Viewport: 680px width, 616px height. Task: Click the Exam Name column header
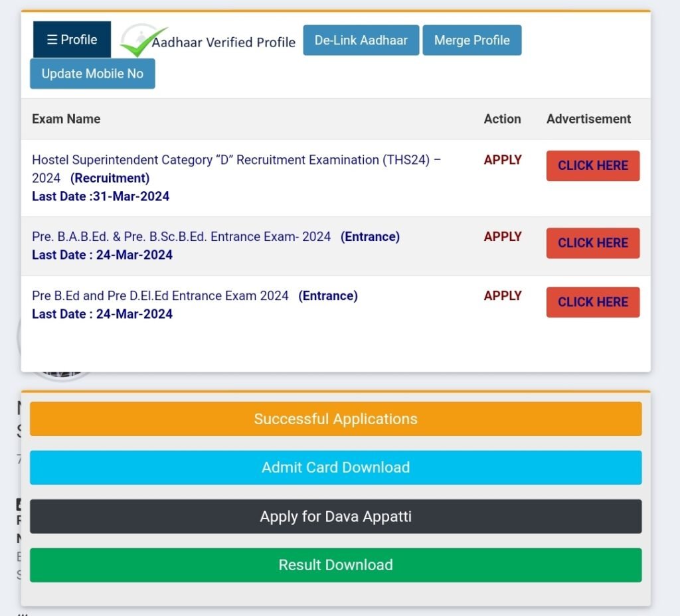pyautogui.click(x=66, y=119)
